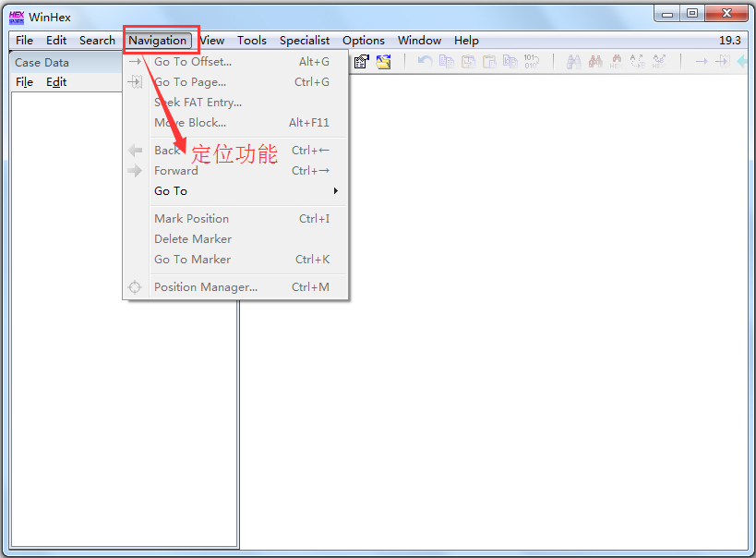Open Position Manager... from the menu
This screenshot has height=558, width=756.
coord(235,287)
